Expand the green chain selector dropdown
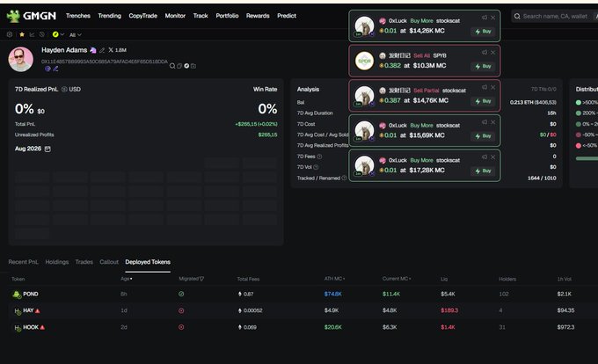598x364 pixels. click(58, 34)
